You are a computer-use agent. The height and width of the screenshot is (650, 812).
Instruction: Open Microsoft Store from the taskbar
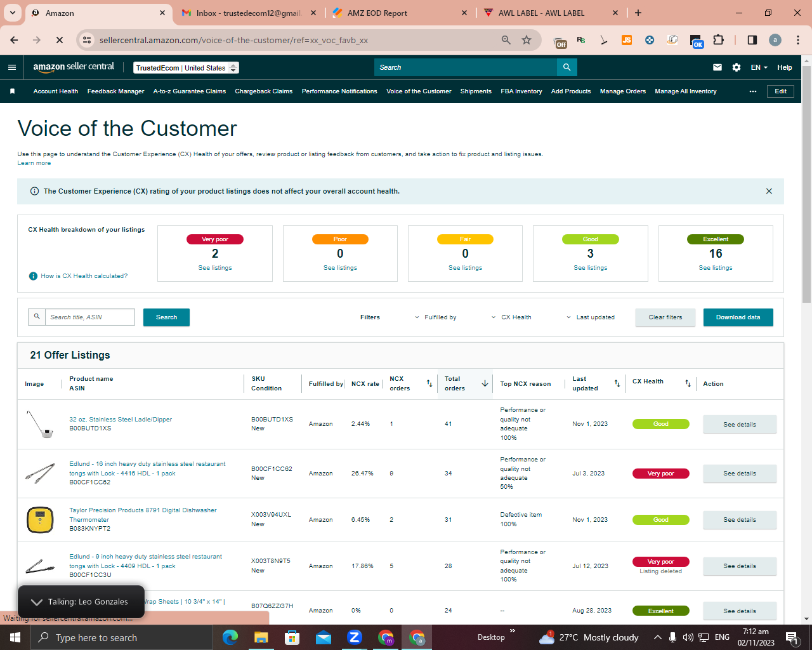pos(292,637)
